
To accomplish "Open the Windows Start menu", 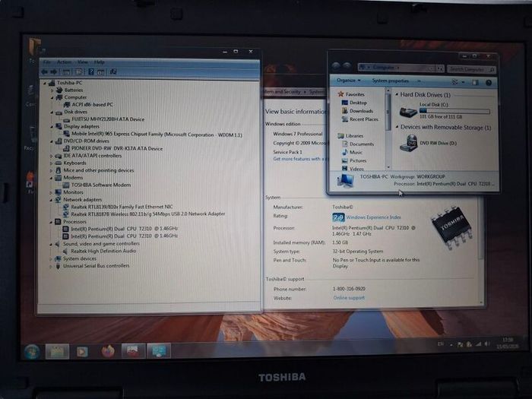I will tap(32, 351).
